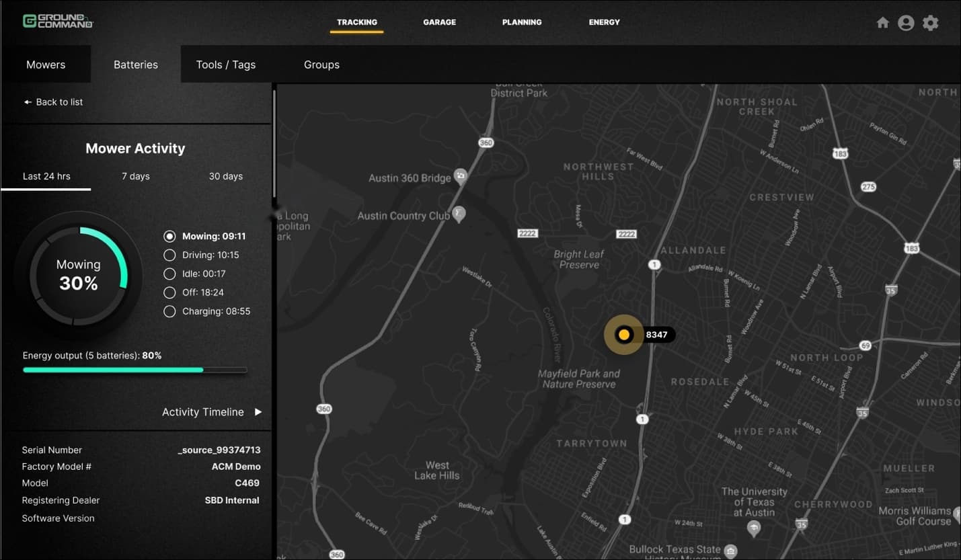
Task: Click the Morris Williams Golf Course label
Action: (x=915, y=516)
